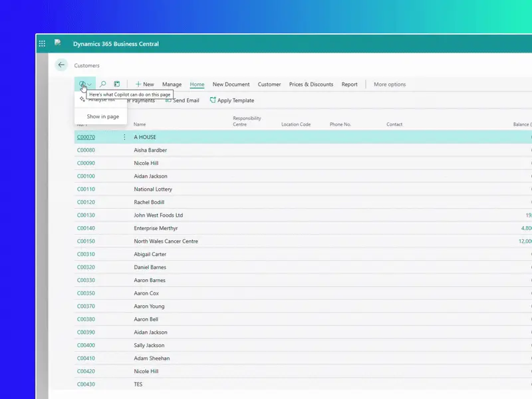532x399 pixels.
Task: Open the Manage menu
Action: pyautogui.click(x=172, y=84)
